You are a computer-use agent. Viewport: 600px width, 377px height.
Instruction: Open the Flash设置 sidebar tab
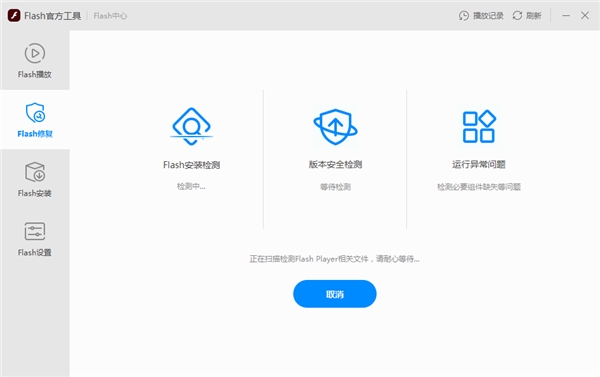coord(35,238)
